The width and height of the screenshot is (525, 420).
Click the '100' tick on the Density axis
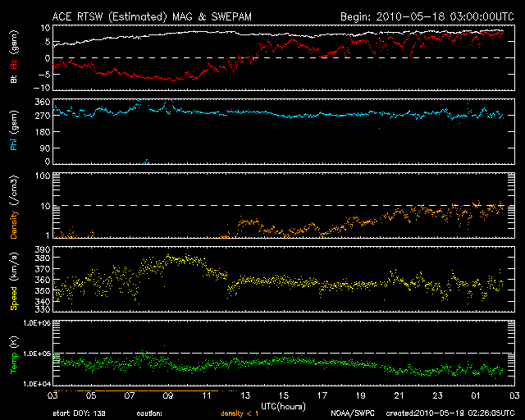point(43,176)
